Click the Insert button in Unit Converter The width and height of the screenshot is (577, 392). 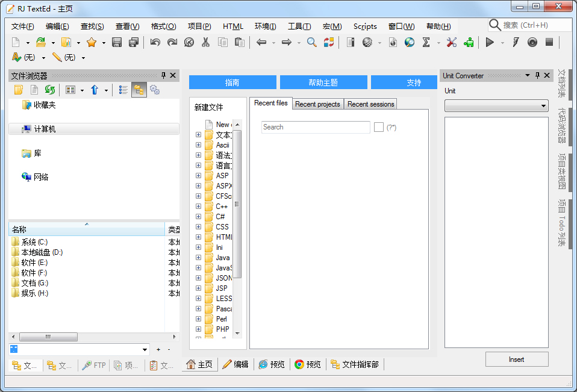(517, 359)
